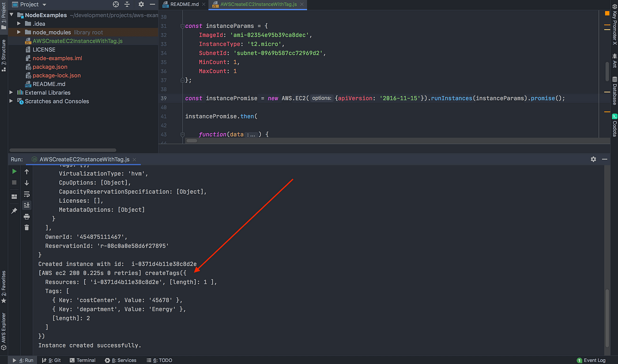
Task: Select package.json in project tree
Action: (50, 67)
